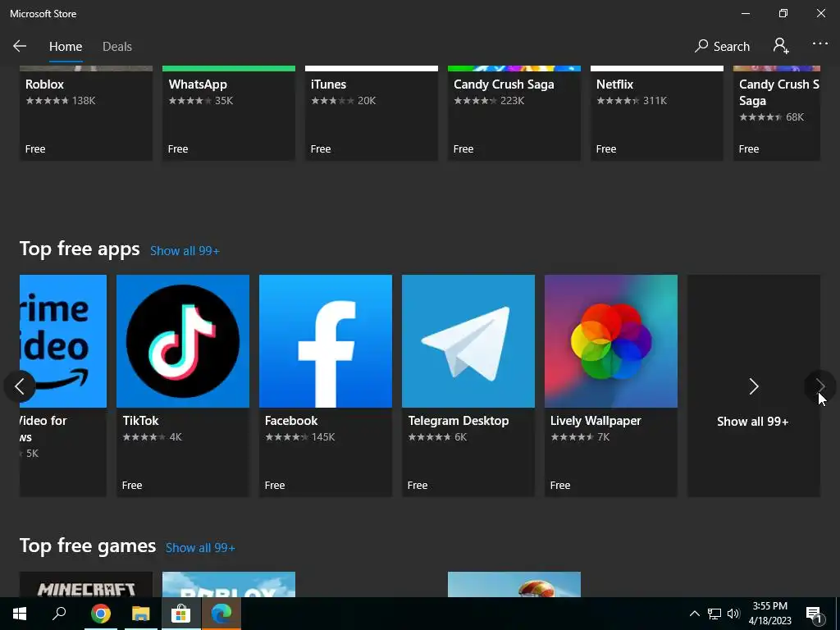Click the Facebook title text
Screen dimensions: 840x630
coord(291,421)
